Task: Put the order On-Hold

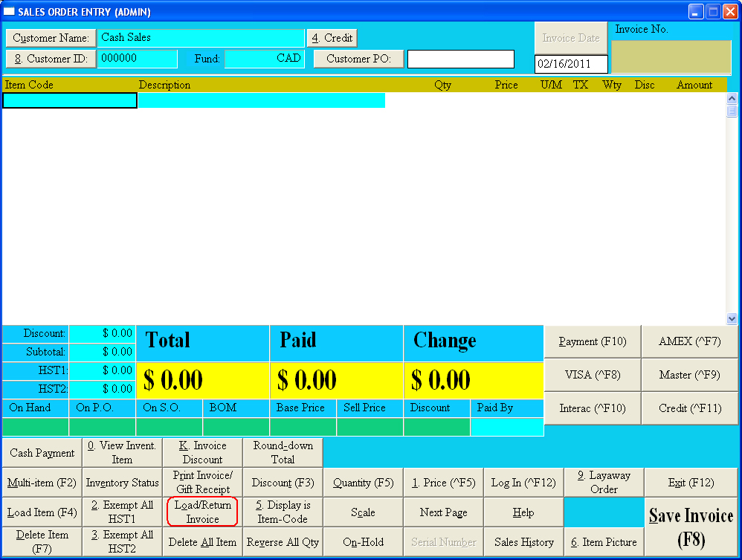Action: 363,542
